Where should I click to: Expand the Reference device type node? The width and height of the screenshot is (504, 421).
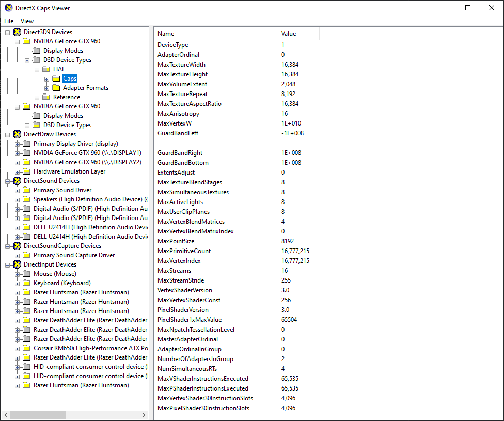pyautogui.click(x=37, y=98)
